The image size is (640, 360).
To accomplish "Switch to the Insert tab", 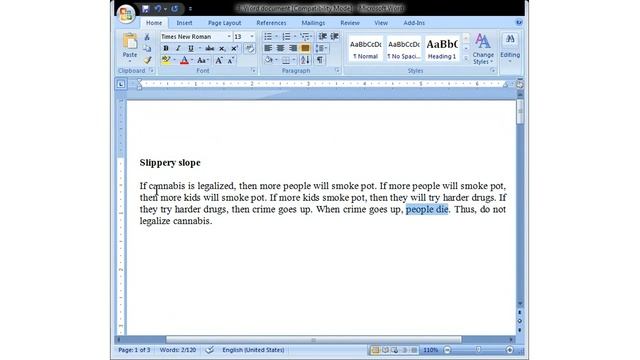I will pyautogui.click(x=184, y=23).
